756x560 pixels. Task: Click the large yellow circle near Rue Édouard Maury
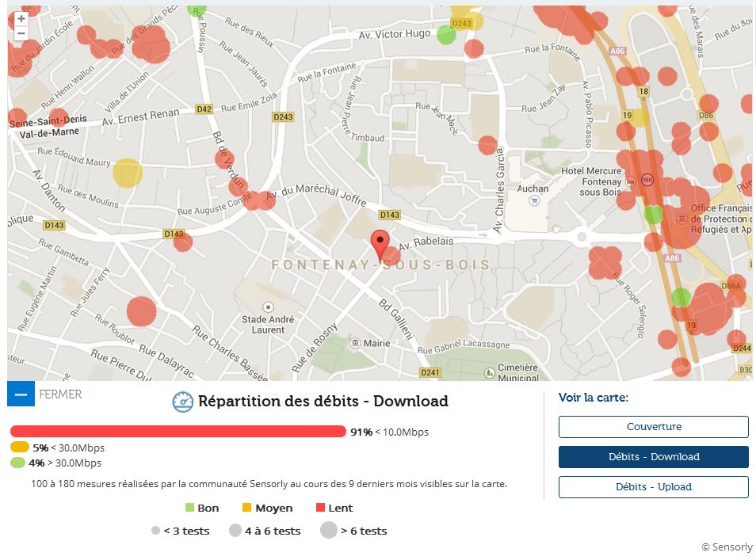(127, 173)
